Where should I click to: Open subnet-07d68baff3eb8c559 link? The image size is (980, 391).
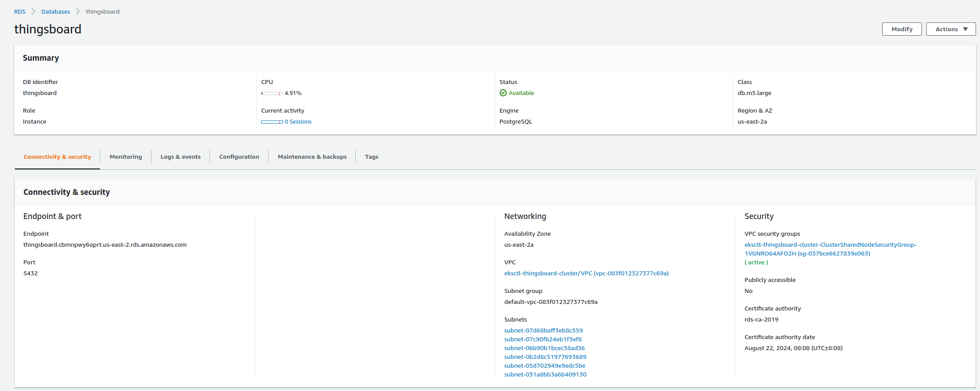pos(543,330)
